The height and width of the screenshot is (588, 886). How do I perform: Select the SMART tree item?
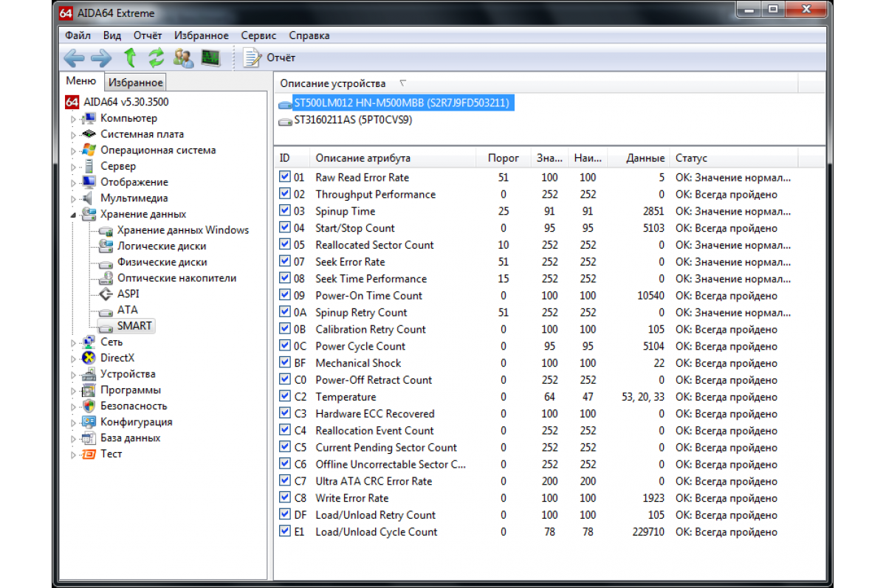coord(134,325)
